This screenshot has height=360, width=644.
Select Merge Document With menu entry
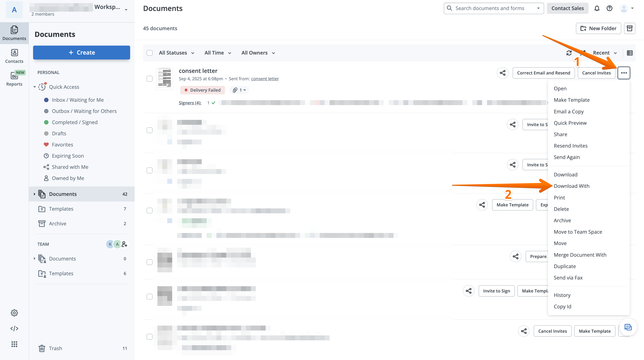point(580,255)
